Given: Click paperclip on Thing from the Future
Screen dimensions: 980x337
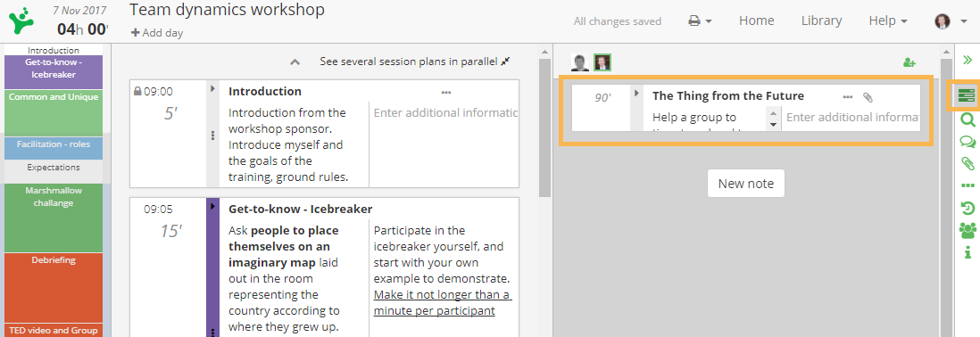Looking at the screenshot, I should coord(868,96).
